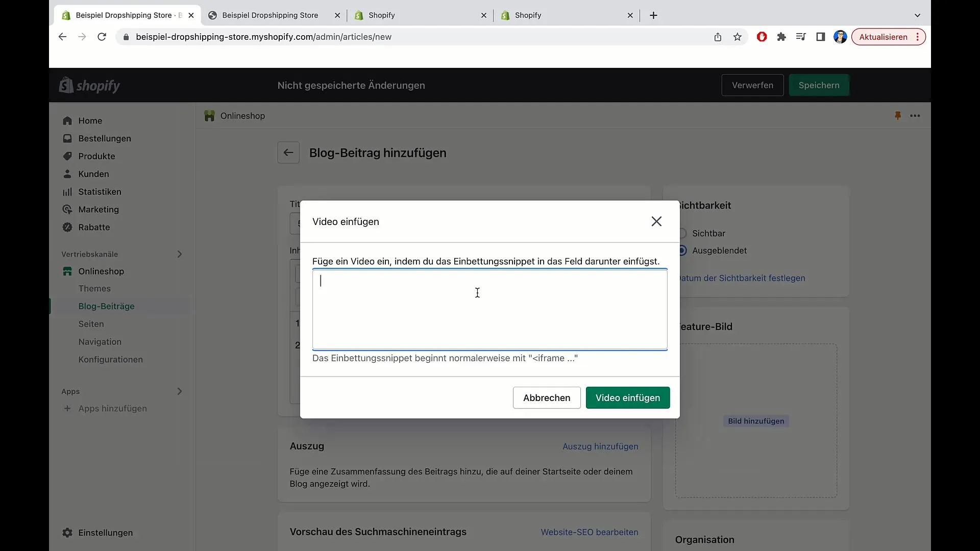Open Bestellungen in the sidebar
The image size is (980, 551).
[x=104, y=138]
